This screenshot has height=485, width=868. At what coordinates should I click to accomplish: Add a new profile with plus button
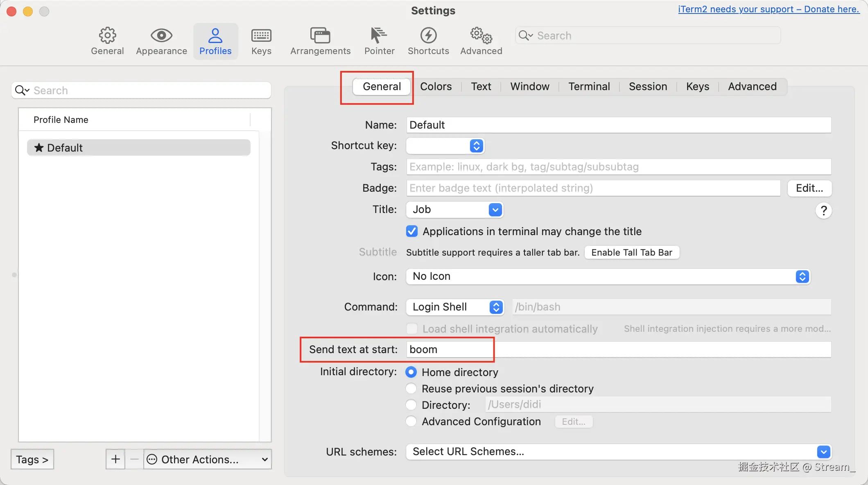115,459
